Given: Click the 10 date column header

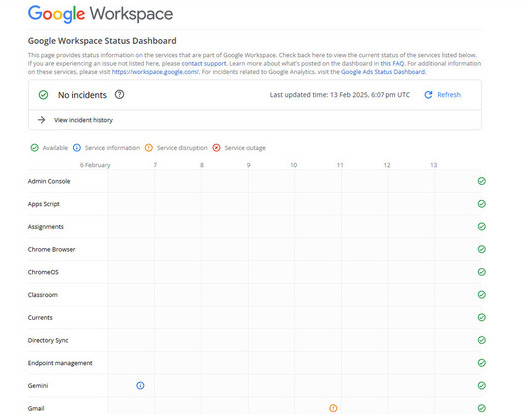Looking at the screenshot, I should [294, 165].
